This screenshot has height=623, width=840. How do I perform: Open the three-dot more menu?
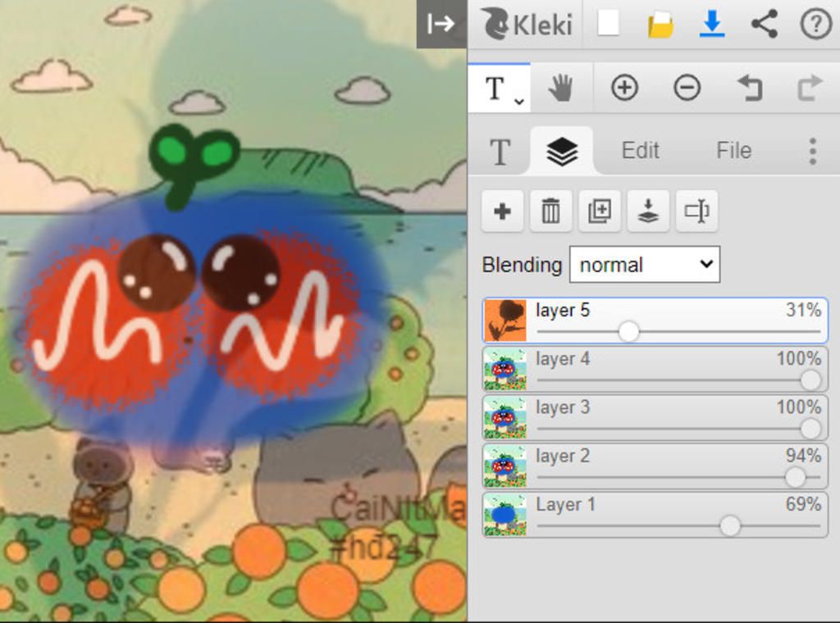813,152
